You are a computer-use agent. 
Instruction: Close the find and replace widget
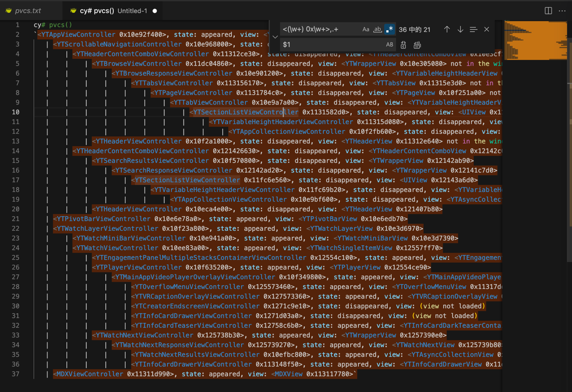487,30
